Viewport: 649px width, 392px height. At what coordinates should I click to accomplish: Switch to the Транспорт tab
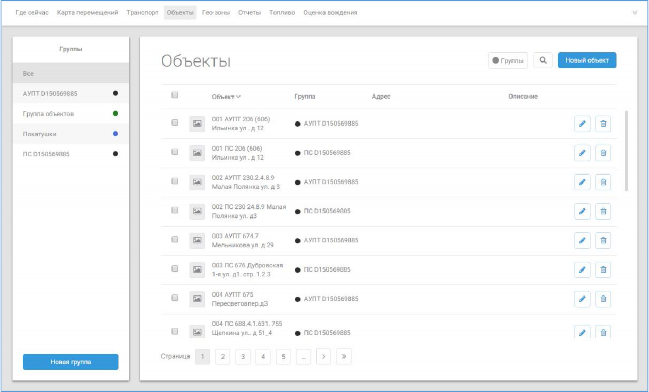point(142,13)
